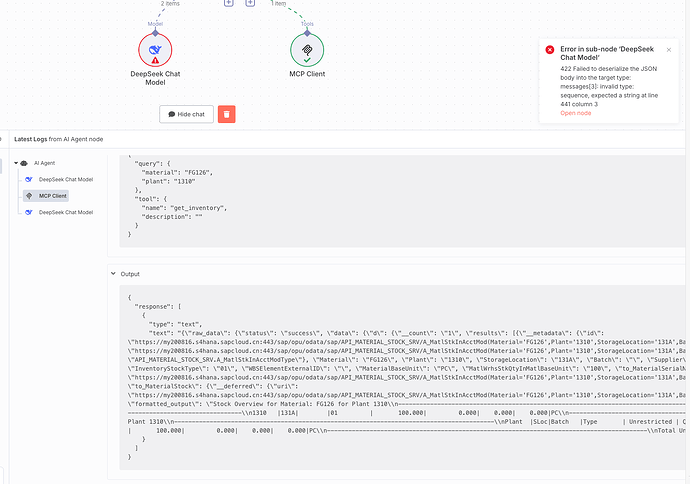The width and height of the screenshot is (690, 484).
Task: Click the "type": "text" output line
Action: (175, 325)
